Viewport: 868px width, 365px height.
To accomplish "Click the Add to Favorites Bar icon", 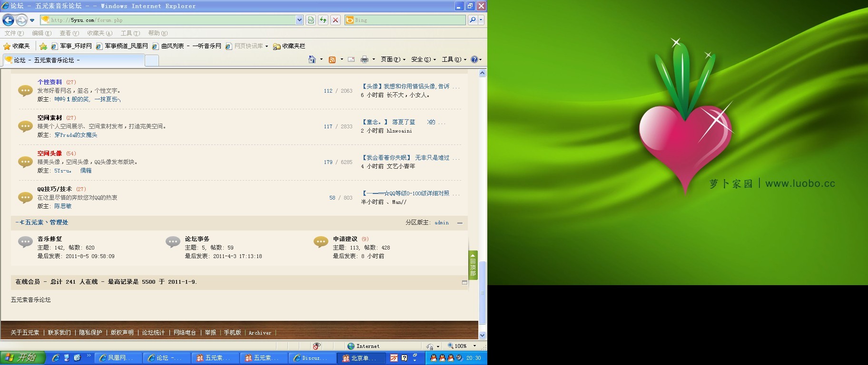I will coord(43,46).
